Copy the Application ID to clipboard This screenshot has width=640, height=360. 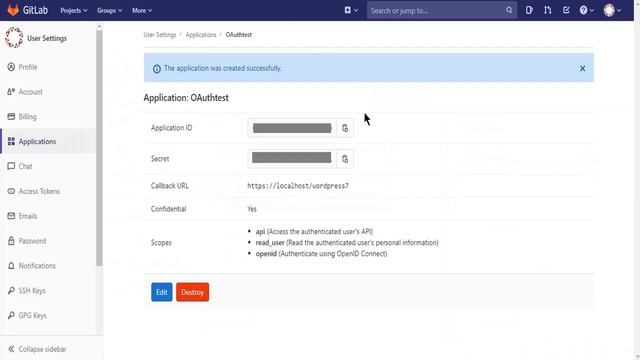(x=345, y=128)
